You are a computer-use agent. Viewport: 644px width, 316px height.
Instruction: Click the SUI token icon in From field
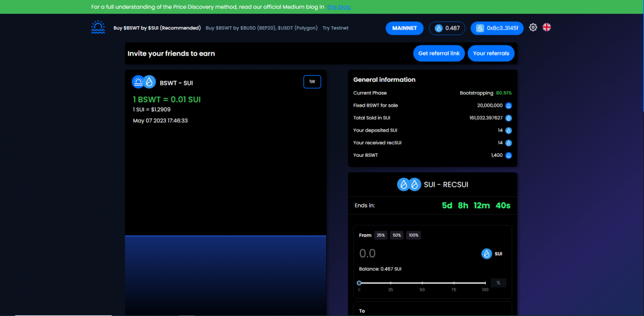pyautogui.click(x=487, y=254)
